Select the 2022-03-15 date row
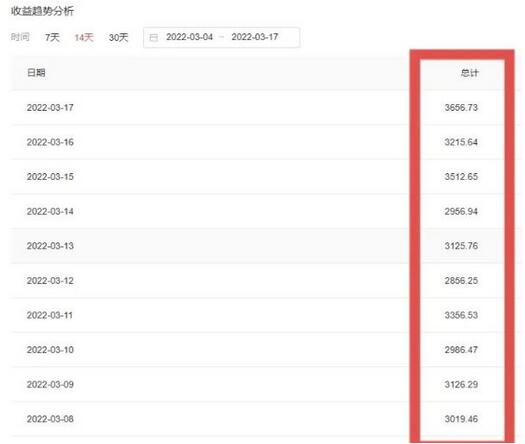This screenshot has height=444, width=525. pyautogui.click(x=265, y=176)
